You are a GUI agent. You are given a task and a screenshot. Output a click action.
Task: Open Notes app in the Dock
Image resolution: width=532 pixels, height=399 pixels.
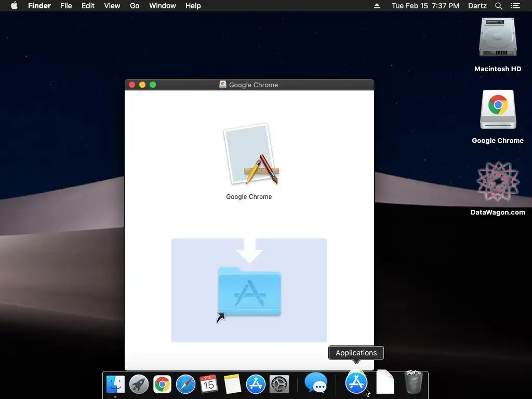pos(232,384)
